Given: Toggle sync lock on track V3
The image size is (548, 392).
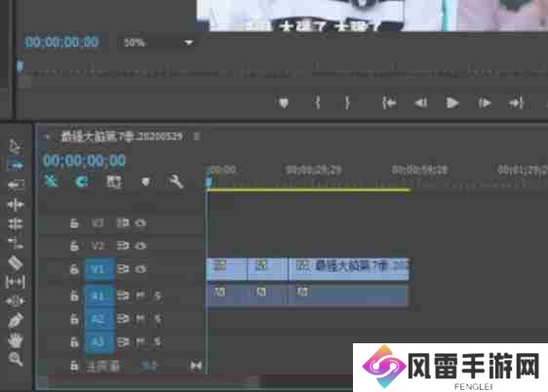Looking at the screenshot, I should (123, 223).
